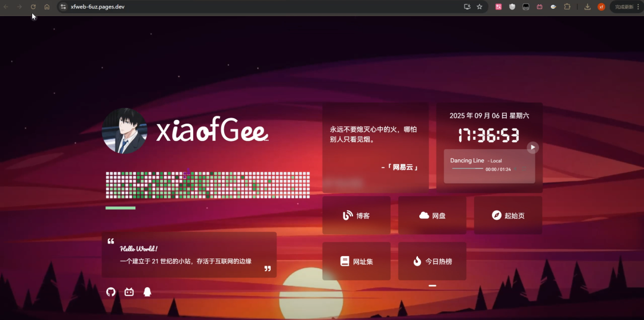The height and width of the screenshot is (320, 644).
Task: Click the Hello World description box
Action: tap(190, 254)
